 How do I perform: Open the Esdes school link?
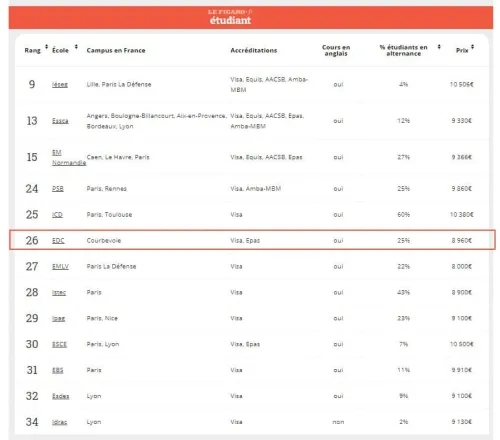tap(60, 396)
